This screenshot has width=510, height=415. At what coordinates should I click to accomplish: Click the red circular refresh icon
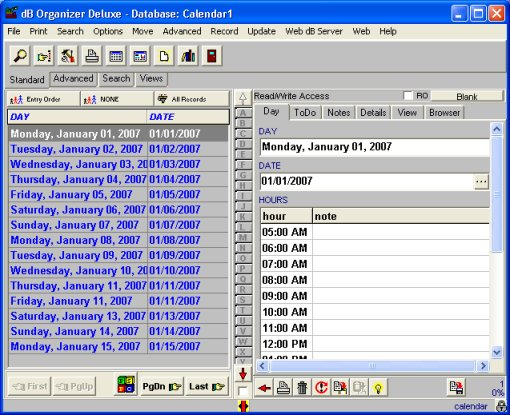(x=321, y=388)
